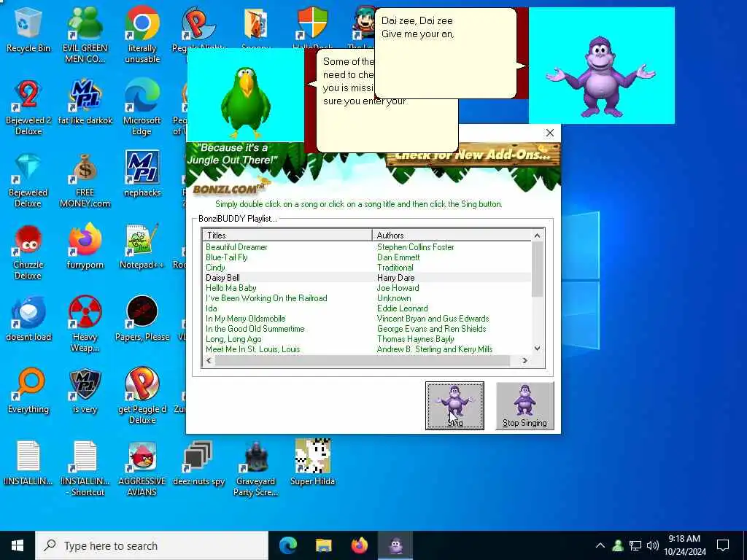Screen dimensions: 747x560
Task: Select the Notepad++ desktop shortcut
Action: pyautogui.click(x=142, y=246)
